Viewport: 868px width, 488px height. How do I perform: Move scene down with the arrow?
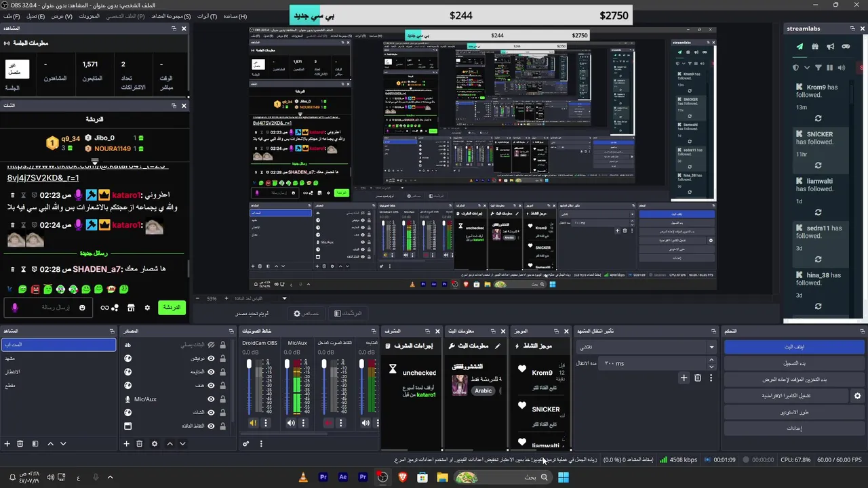tap(63, 444)
